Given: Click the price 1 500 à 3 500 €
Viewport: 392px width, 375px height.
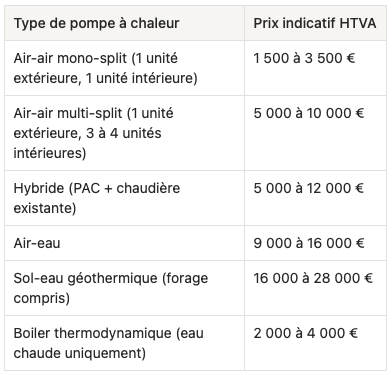Looking at the screenshot, I should pyautogui.click(x=304, y=58).
